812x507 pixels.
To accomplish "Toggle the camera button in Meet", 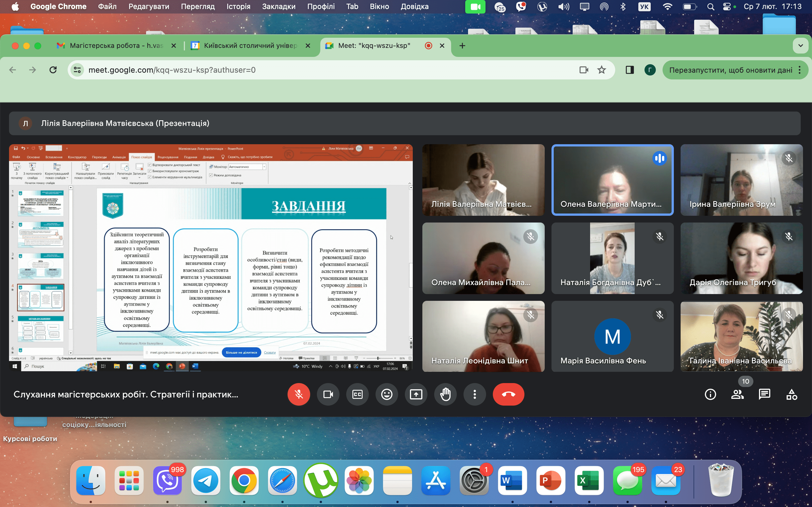I will [328, 394].
